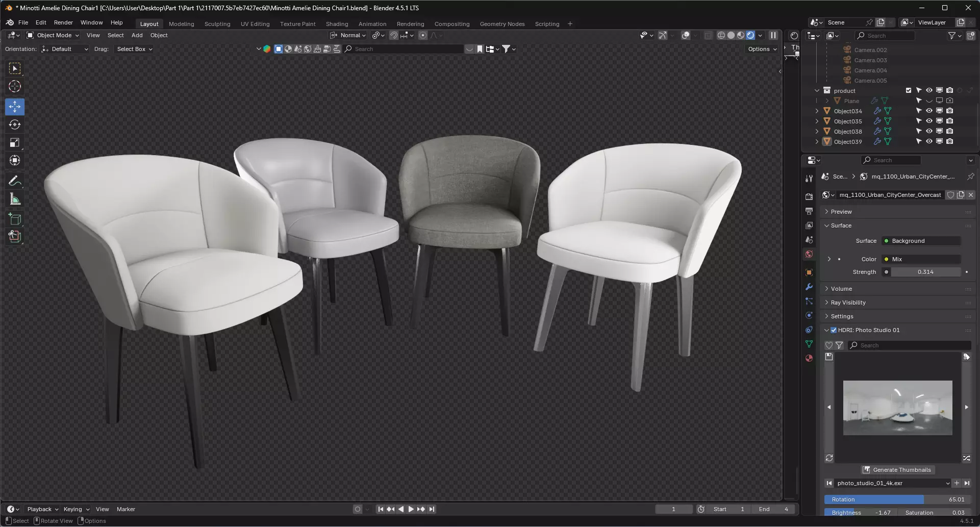Disable the HDRI: Photo Studio 01 checkbox
The image size is (980, 527).
click(x=834, y=330)
